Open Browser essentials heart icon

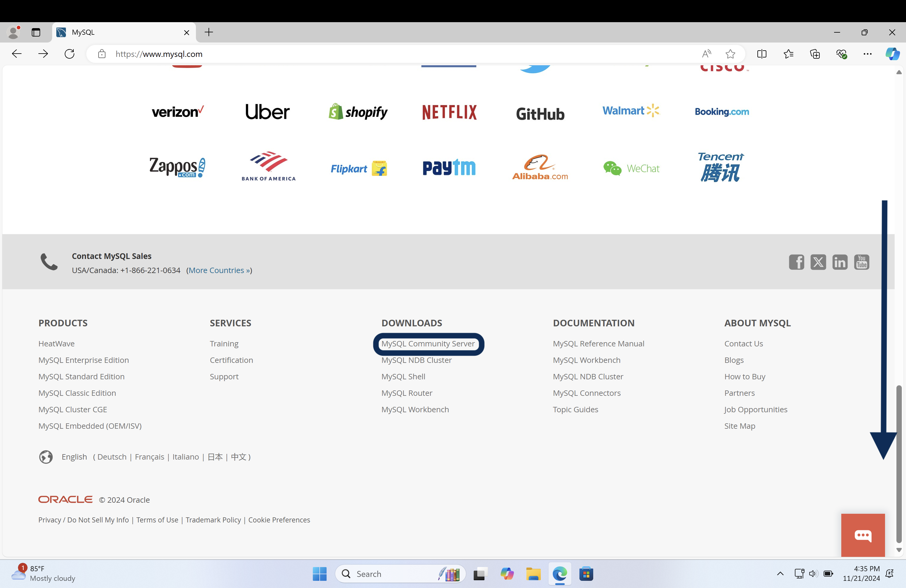click(x=841, y=54)
